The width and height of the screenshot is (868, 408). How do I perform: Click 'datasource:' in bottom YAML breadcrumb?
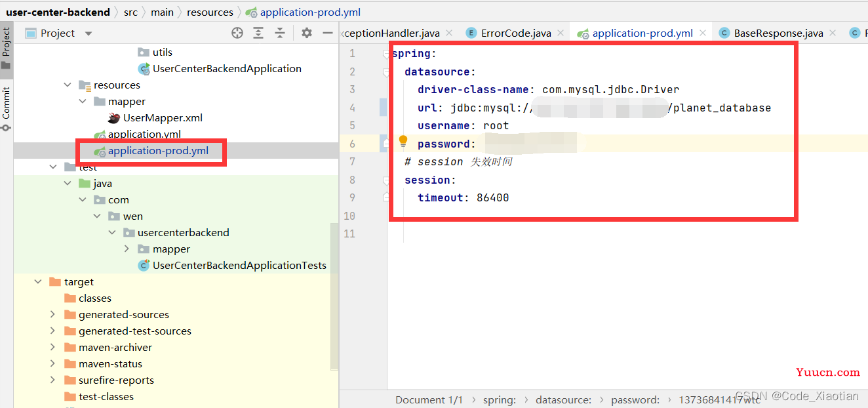[x=563, y=399]
